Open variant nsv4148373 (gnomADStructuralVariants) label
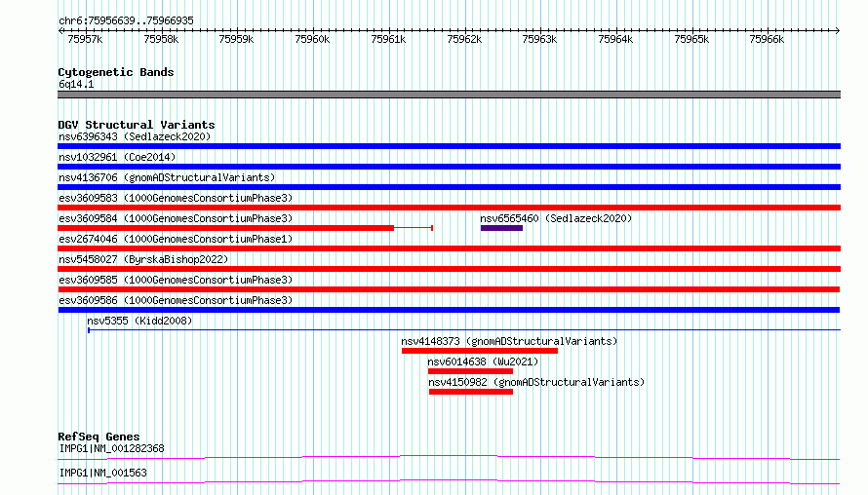This screenshot has width=868, height=495. tap(509, 341)
